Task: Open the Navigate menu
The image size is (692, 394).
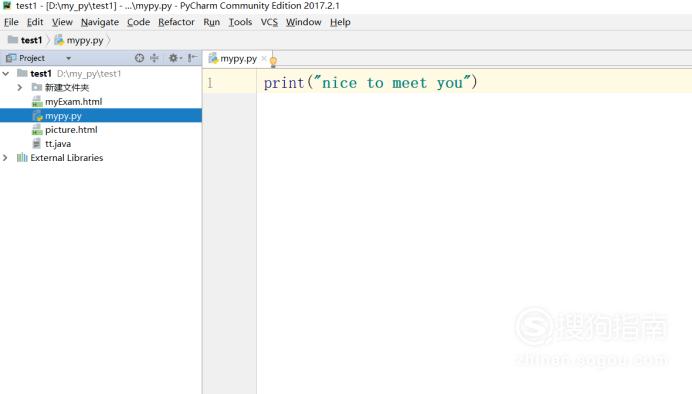Action: [100, 22]
